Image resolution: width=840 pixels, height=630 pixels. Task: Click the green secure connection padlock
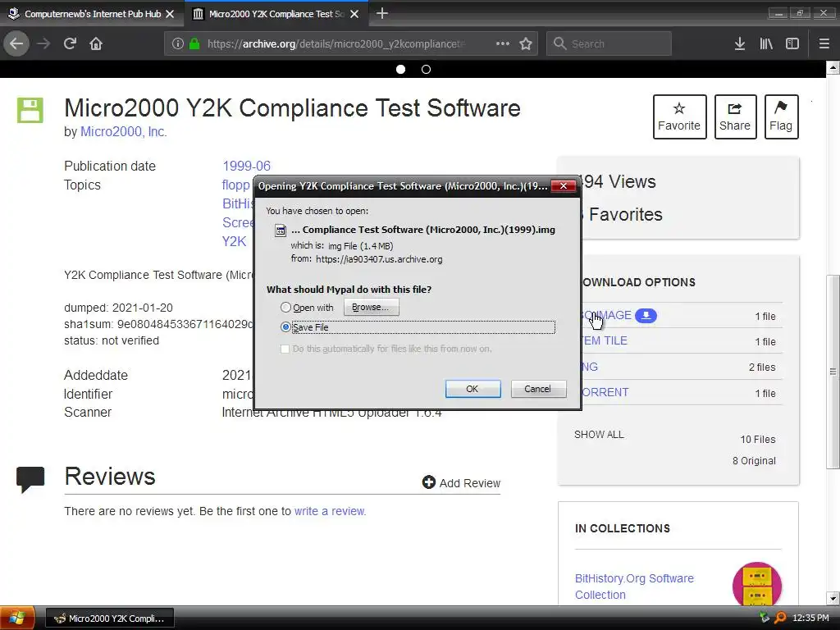[x=194, y=43]
